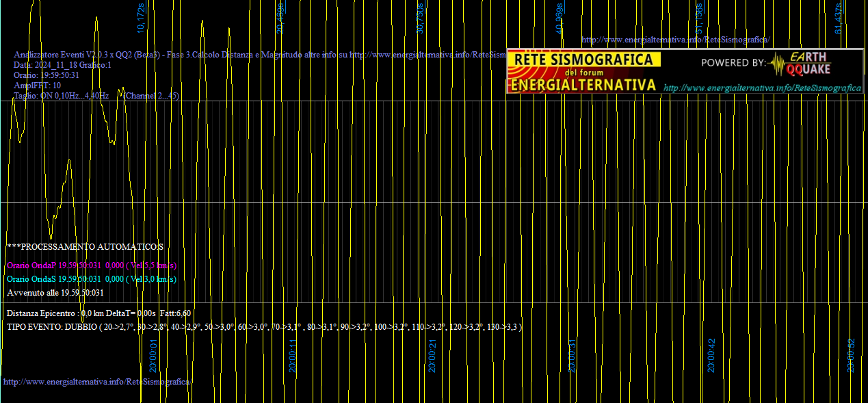Click the Earth QQuake waveform logo icon

click(x=778, y=66)
